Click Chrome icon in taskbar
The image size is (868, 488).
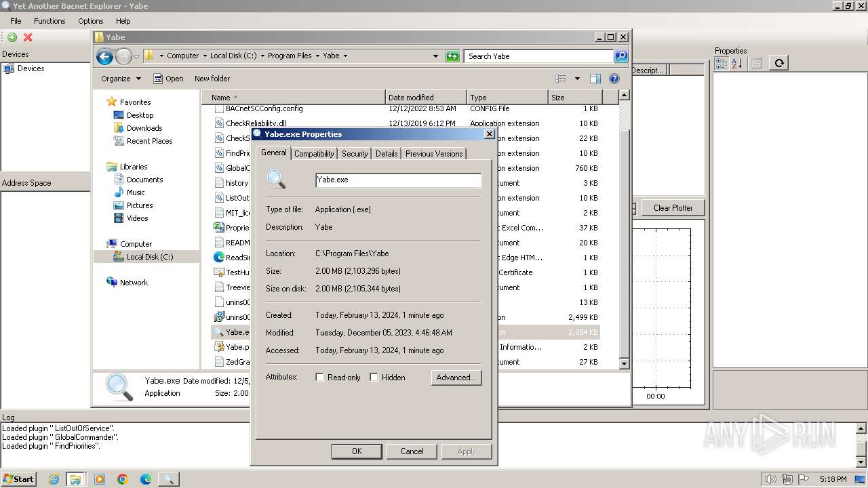123,479
